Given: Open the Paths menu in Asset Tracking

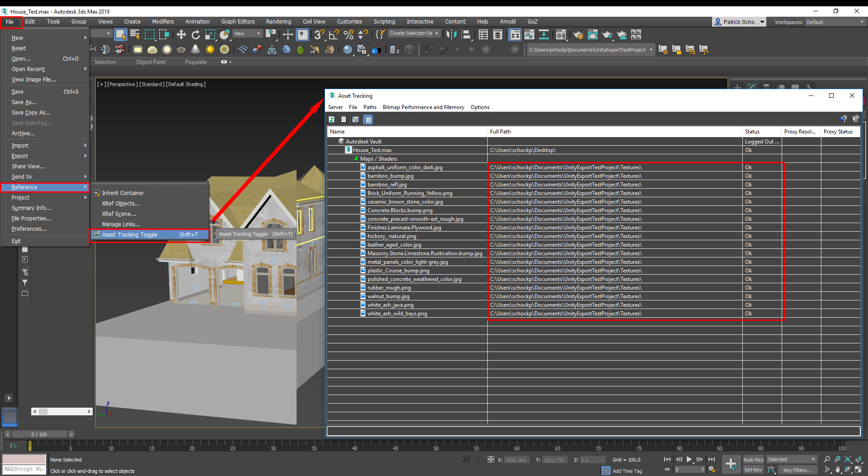Looking at the screenshot, I should pyautogui.click(x=370, y=107).
